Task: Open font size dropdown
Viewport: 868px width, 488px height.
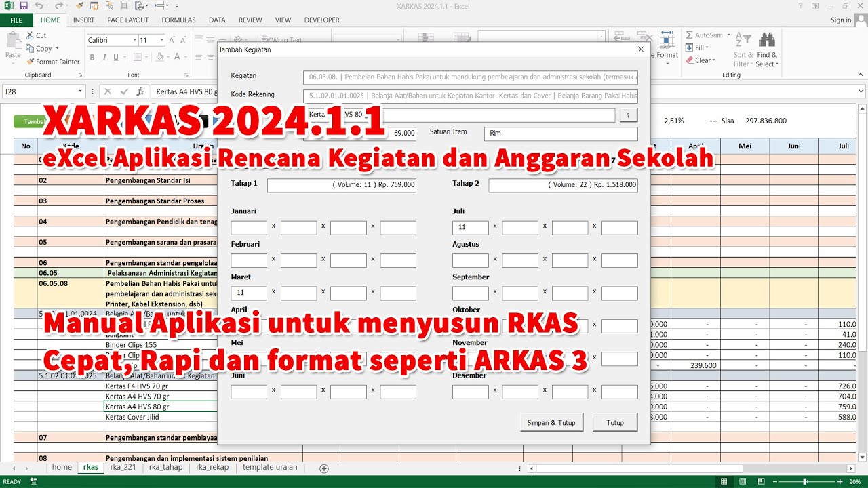Action: 161,40
